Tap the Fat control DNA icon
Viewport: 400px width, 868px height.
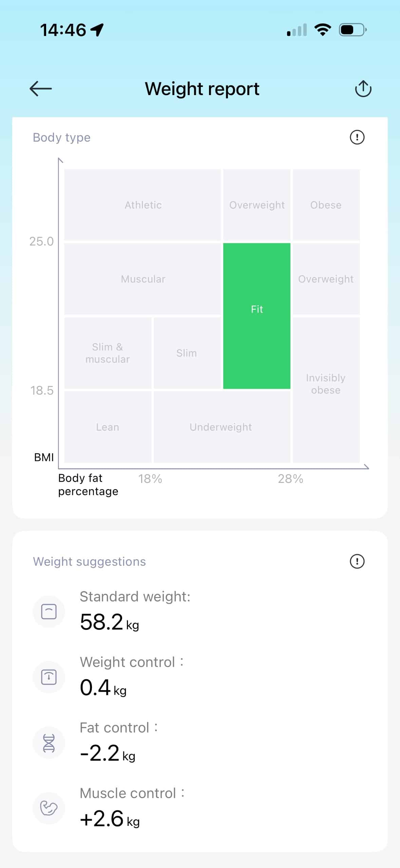(49, 743)
